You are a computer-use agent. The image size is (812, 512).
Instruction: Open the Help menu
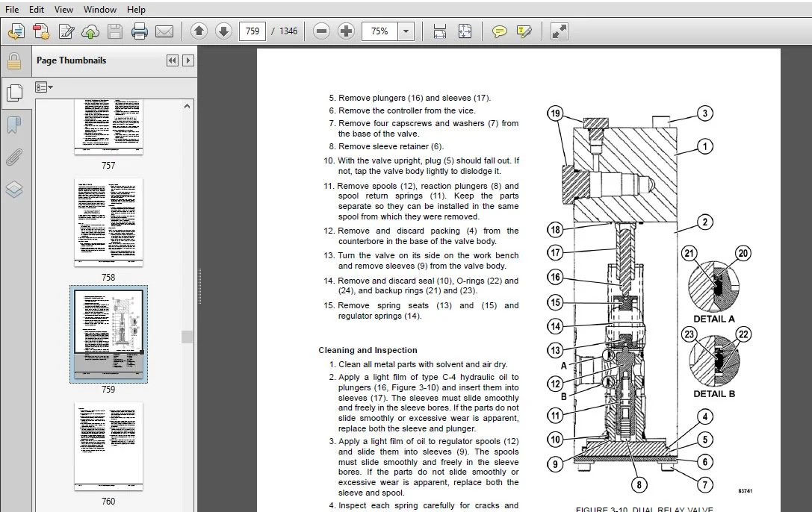click(136, 9)
